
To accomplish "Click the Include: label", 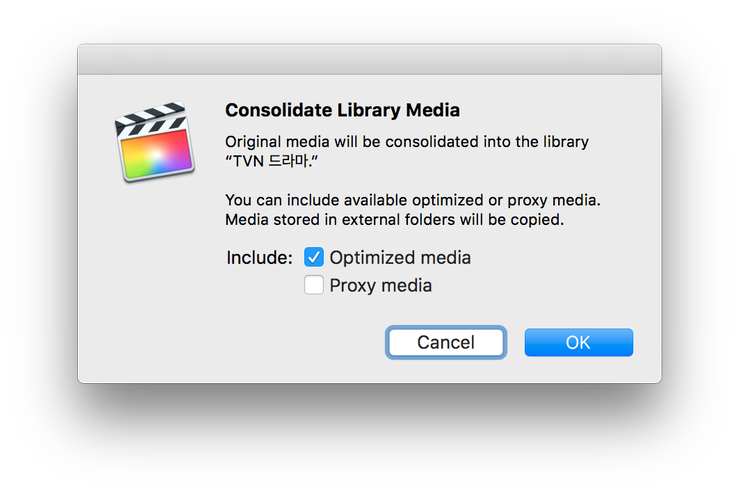I will [260, 258].
